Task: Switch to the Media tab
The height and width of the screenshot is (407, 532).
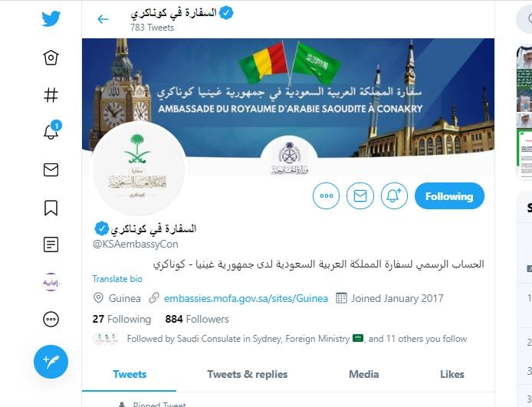Action: point(363,374)
